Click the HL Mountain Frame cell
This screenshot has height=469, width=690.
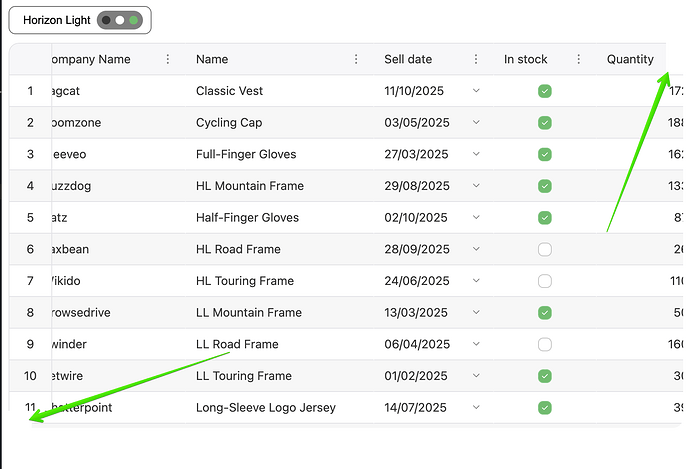279,186
